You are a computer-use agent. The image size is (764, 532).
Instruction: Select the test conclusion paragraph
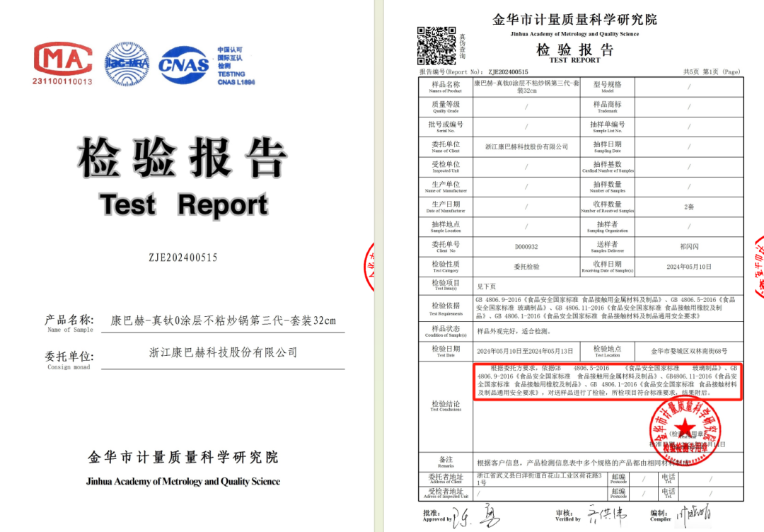click(608, 381)
